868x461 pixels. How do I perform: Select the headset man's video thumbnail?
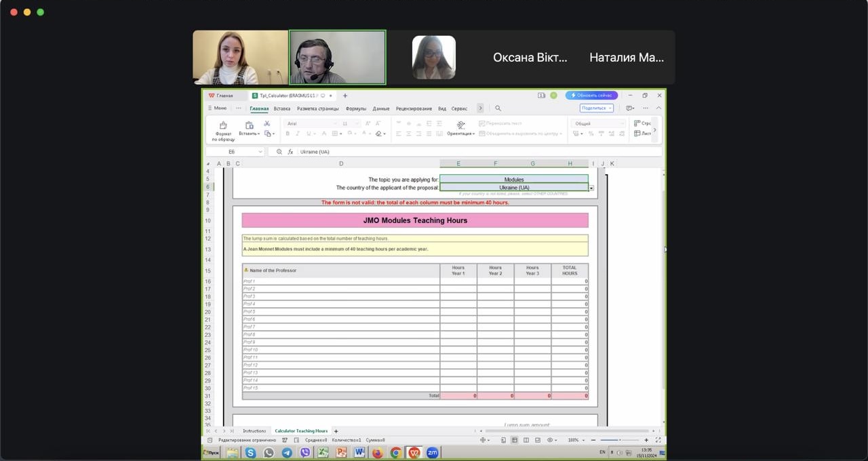[338, 57]
